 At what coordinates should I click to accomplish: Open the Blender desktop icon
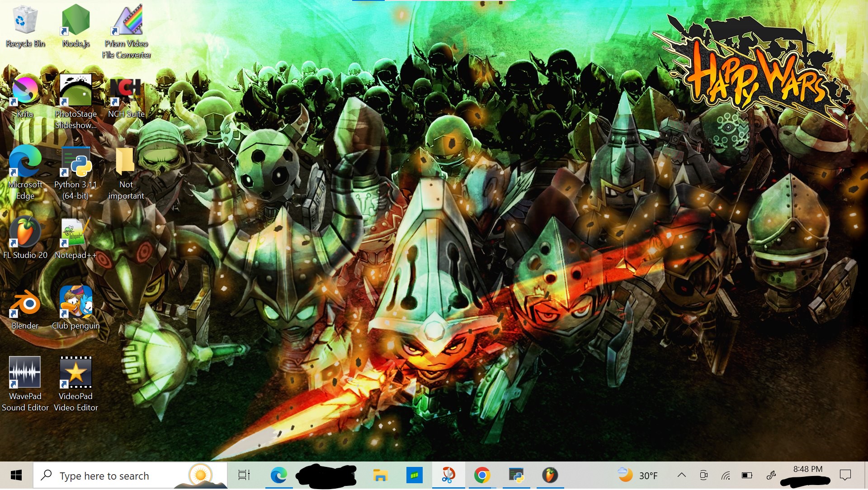pyautogui.click(x=25, y=303)
